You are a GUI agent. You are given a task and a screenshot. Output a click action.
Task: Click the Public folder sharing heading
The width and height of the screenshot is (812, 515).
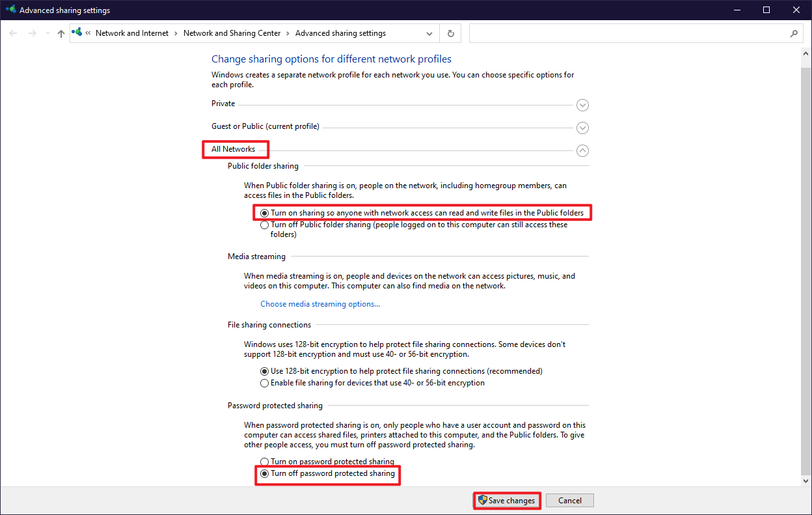point(263,166)
